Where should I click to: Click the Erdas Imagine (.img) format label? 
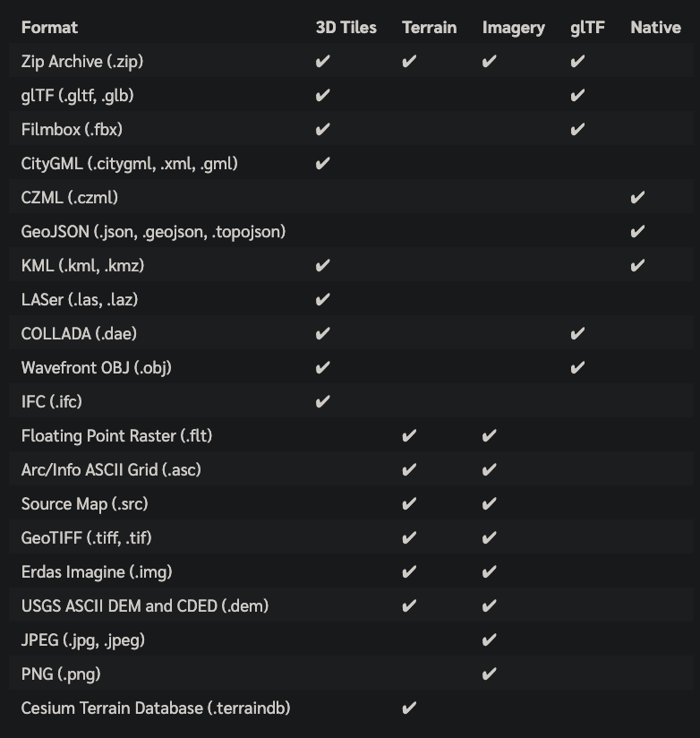[97, 572]
